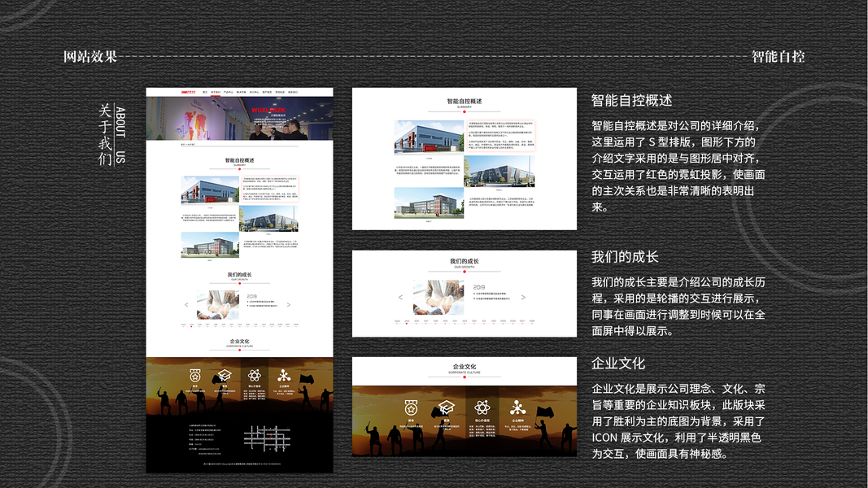Click the vertical 关于我们 label
The width and height of the screenshot is (868, 488).
coord(105,135)
